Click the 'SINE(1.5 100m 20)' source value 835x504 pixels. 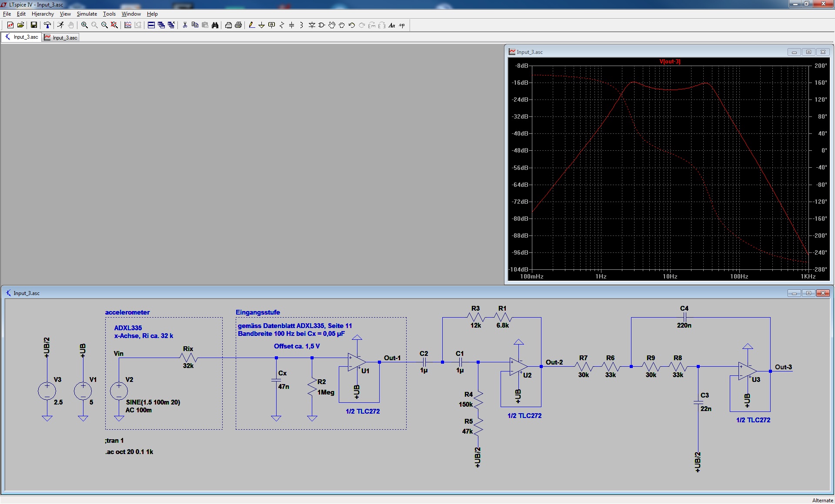click(x=153, y=402)
